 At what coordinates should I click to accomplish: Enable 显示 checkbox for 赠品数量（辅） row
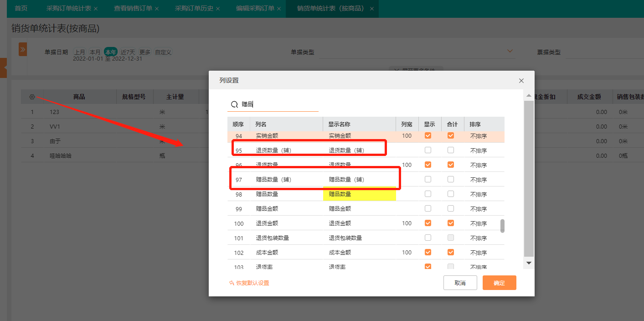428,179
